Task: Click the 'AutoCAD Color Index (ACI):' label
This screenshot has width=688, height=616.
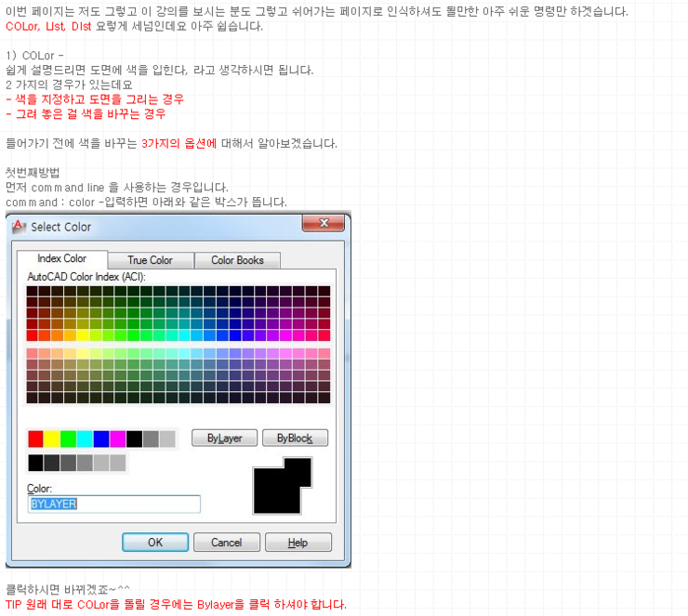Action: coord(86,277)
